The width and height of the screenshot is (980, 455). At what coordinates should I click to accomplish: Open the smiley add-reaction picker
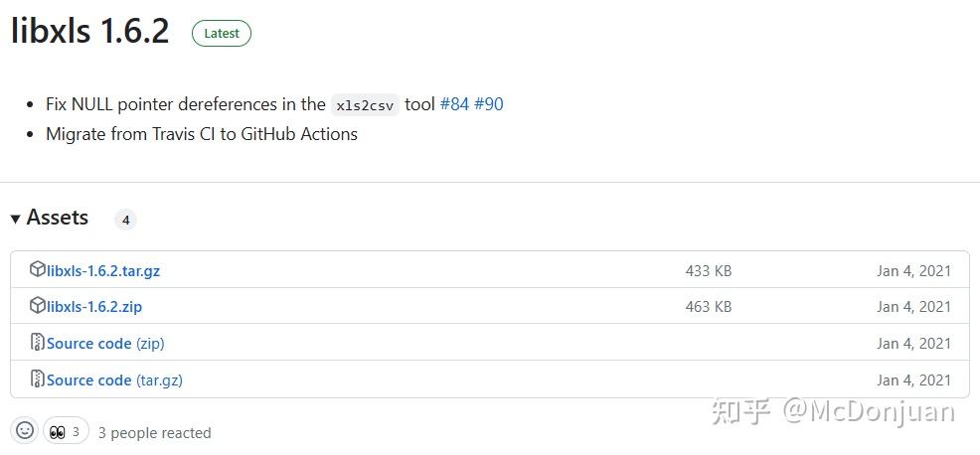click(x=25, y=431)
